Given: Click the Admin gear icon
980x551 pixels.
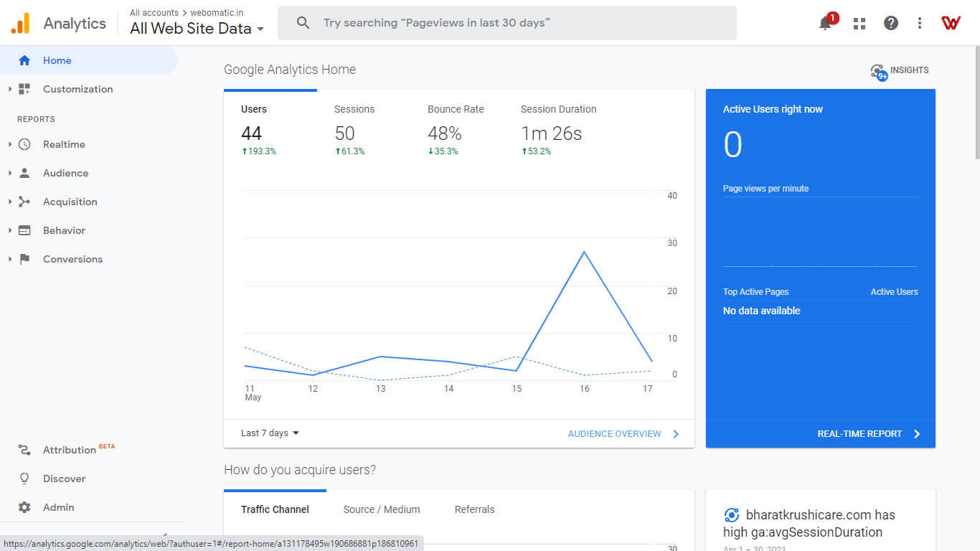Looking at the screenshot, I should 24,507.
